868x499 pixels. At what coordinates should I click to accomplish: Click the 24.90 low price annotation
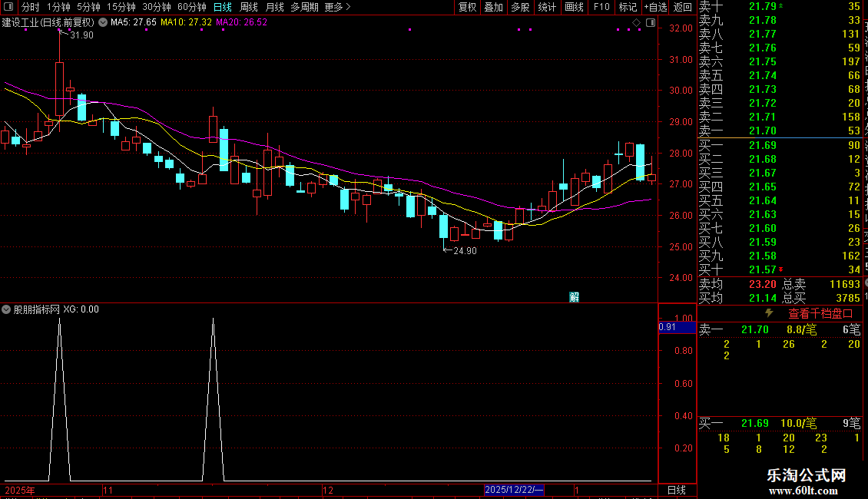465,250
